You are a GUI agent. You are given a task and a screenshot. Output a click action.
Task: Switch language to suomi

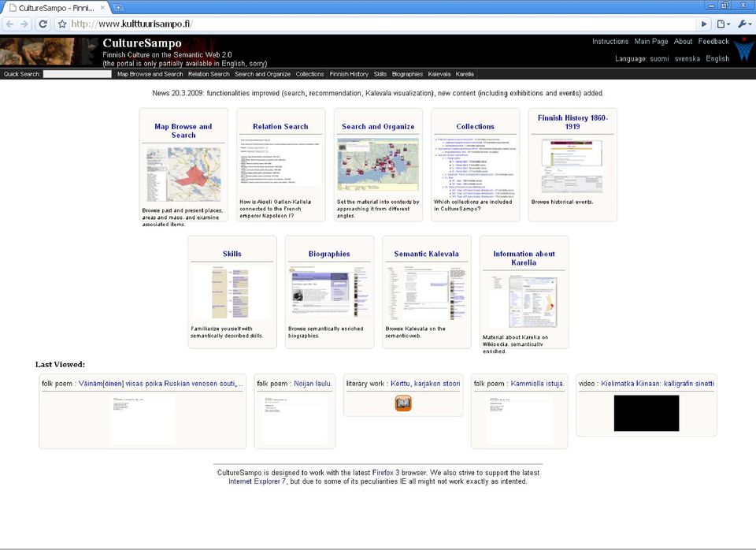[x=659, y=59]
